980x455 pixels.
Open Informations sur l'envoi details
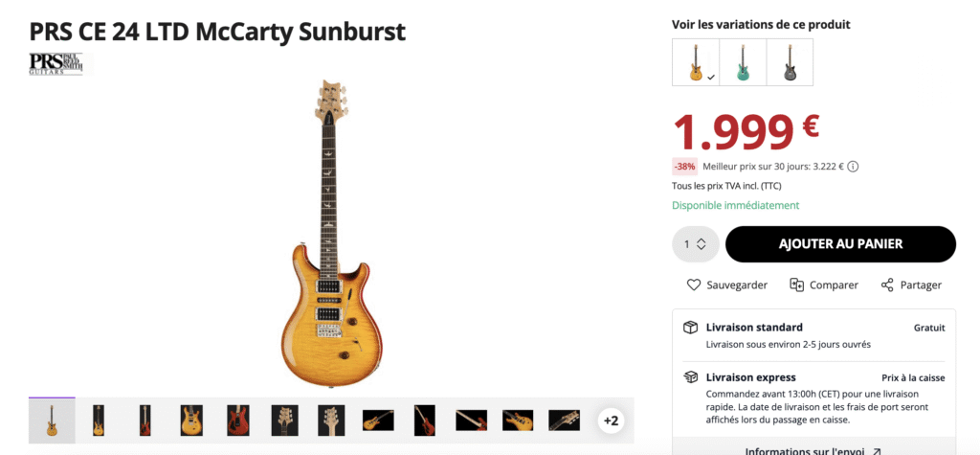pos(806,450)
